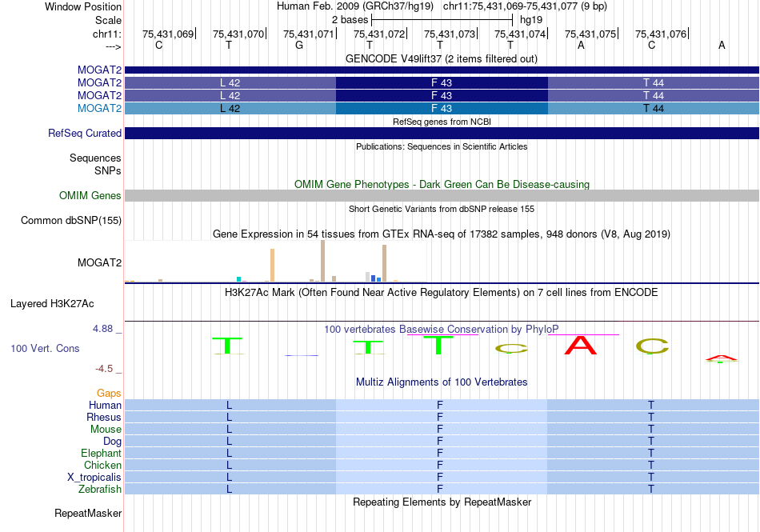Click the Gaps label
The height and width of the screenshot is (532, 760).
tap(109, 393)
